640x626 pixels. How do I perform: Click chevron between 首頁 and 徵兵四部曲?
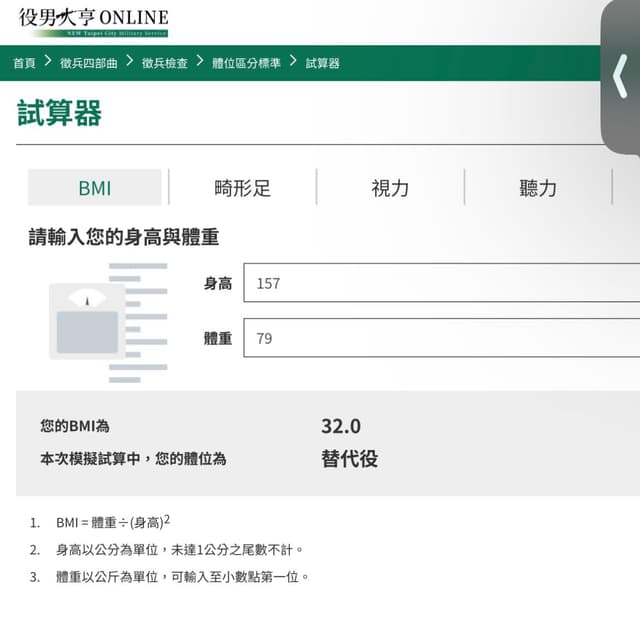47,62
